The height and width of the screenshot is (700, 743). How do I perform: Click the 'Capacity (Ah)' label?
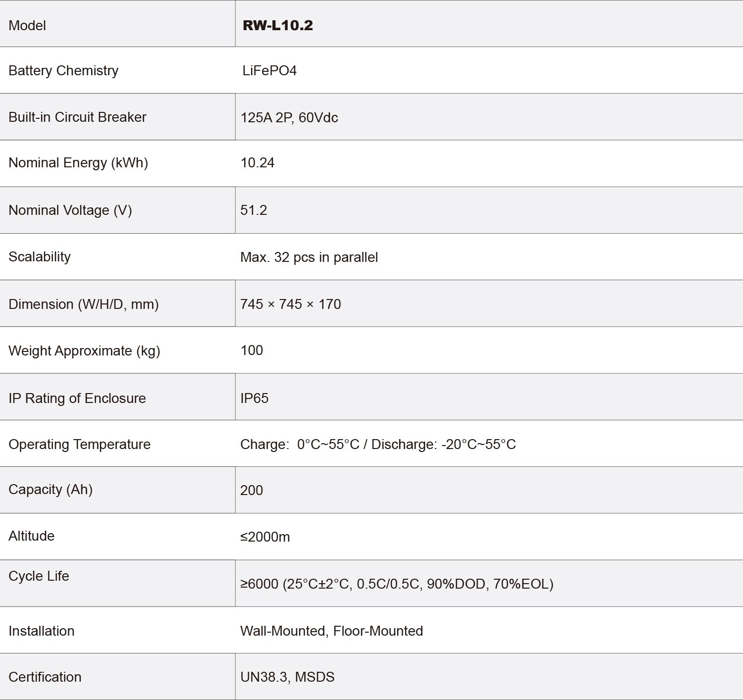point(51,490)
